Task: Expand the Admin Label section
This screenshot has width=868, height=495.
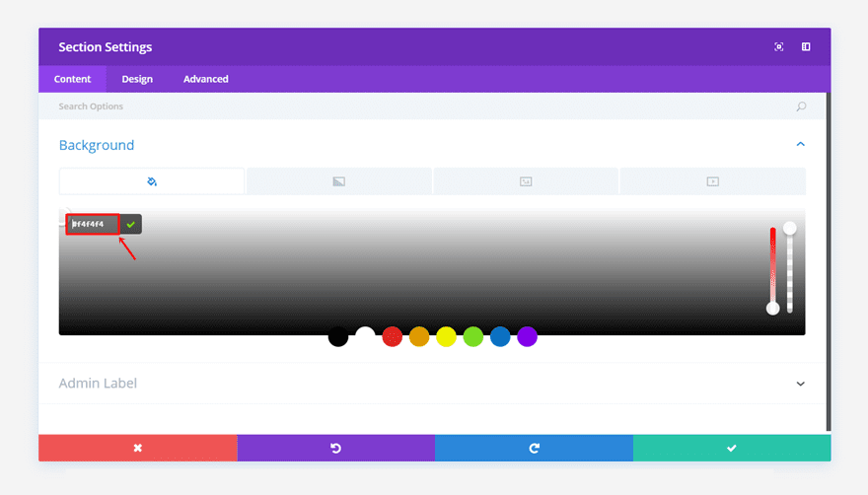Action: click(x=801, y=384)
